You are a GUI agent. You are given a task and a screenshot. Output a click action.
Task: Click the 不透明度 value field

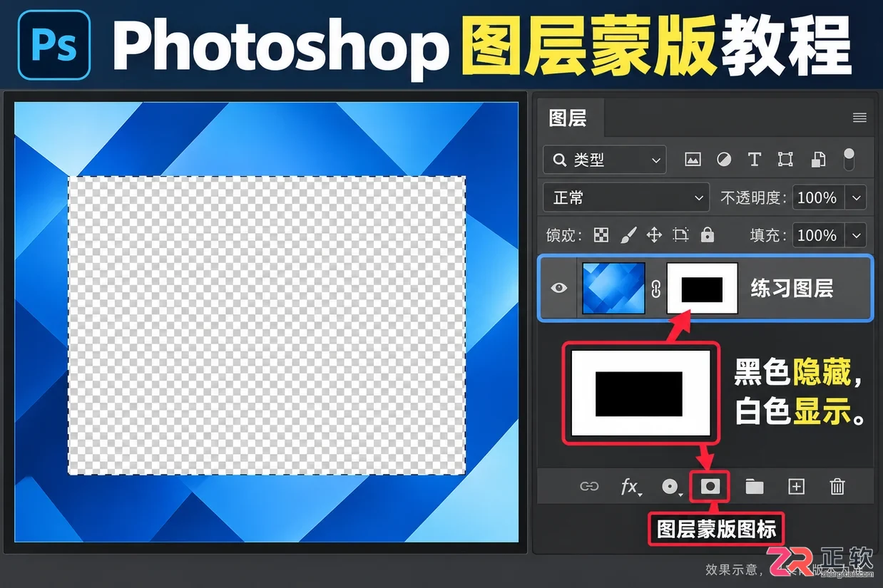tap(818, 197)
